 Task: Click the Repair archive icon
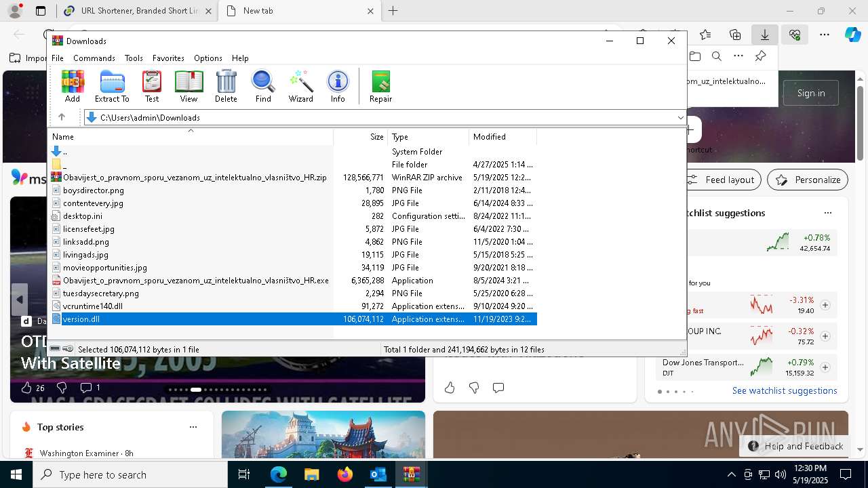(380, 86)
